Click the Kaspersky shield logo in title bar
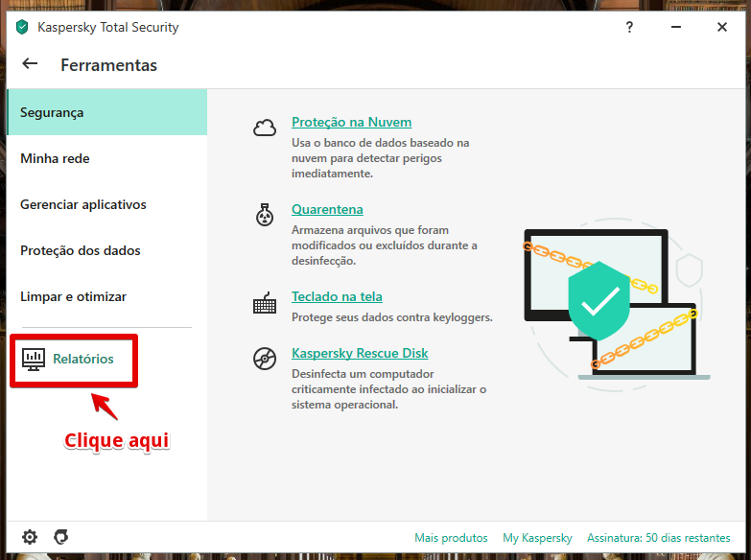This screenshot has width=751, height=560. point(22,27)
